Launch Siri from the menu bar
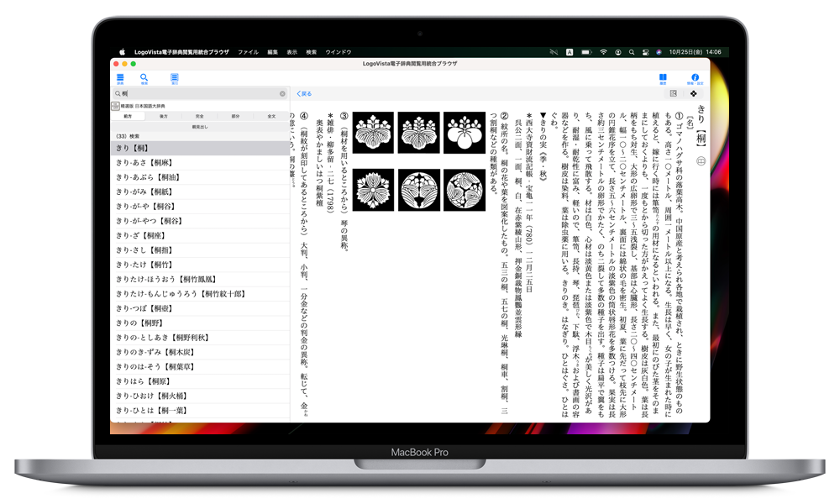This screenshot has width=840, height=504. point(659,52)
